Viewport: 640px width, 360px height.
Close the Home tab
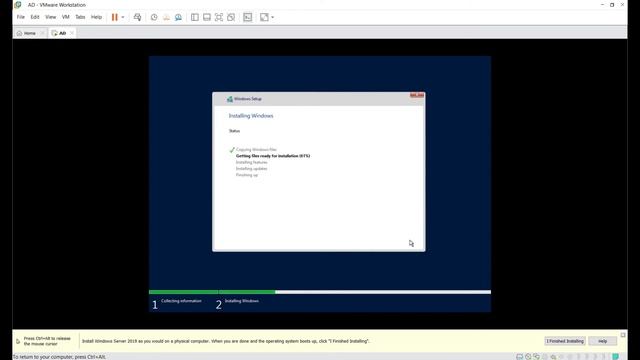click(x=42, y=33)
